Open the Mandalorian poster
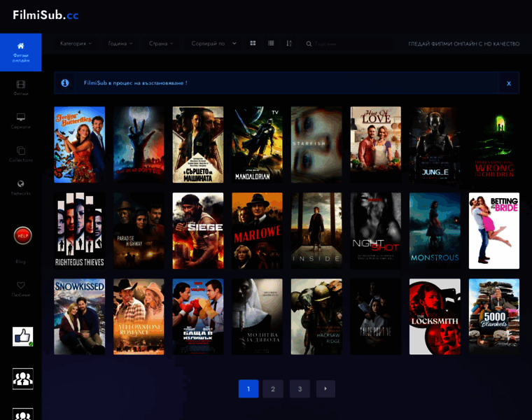Screen dimensions: 532x420 [257, 145]
